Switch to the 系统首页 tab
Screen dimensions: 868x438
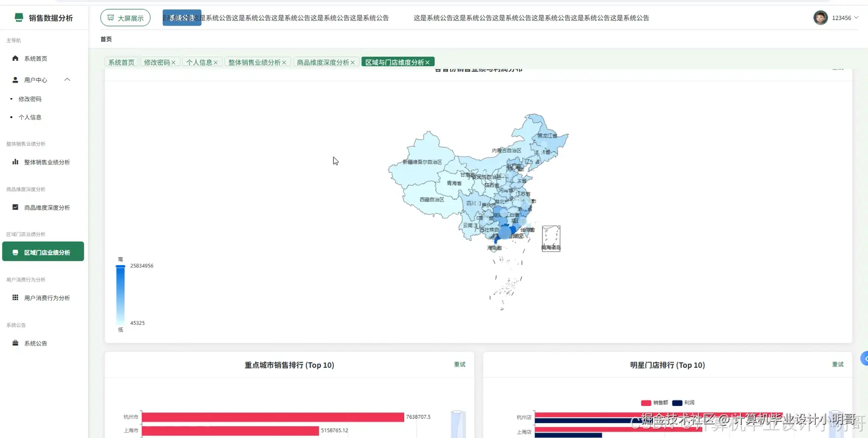[121, 62]
